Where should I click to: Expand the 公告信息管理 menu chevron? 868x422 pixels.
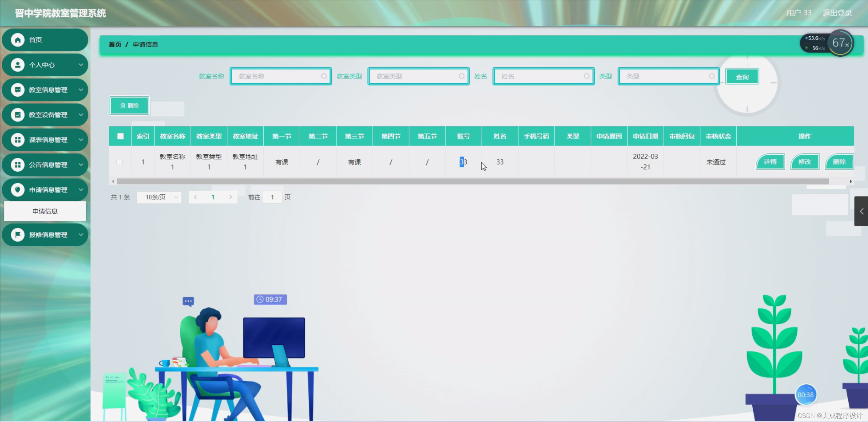(81, 165)
